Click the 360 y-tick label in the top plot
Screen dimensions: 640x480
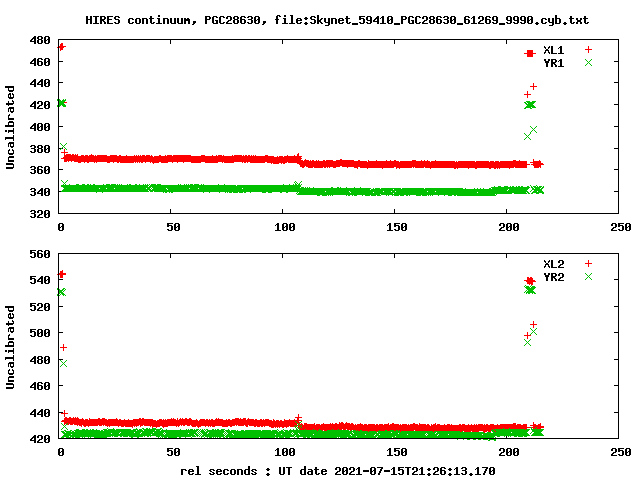pos(40,170)
